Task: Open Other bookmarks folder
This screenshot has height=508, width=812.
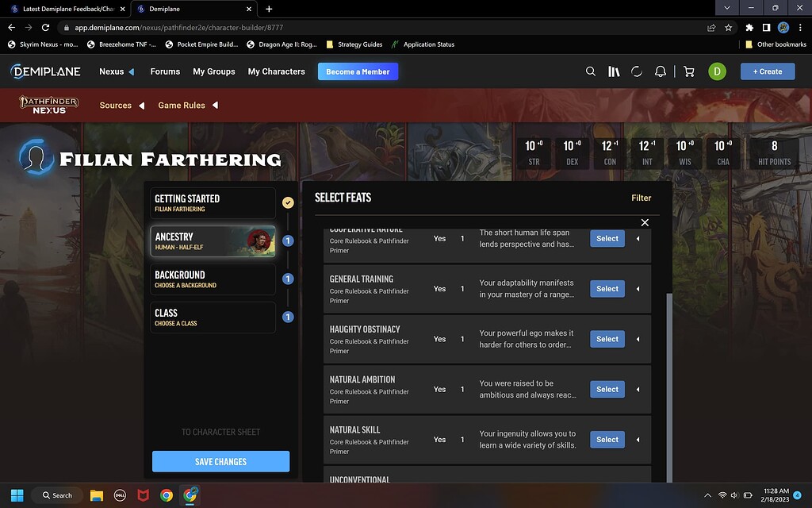Action: (x=776, y=44)
